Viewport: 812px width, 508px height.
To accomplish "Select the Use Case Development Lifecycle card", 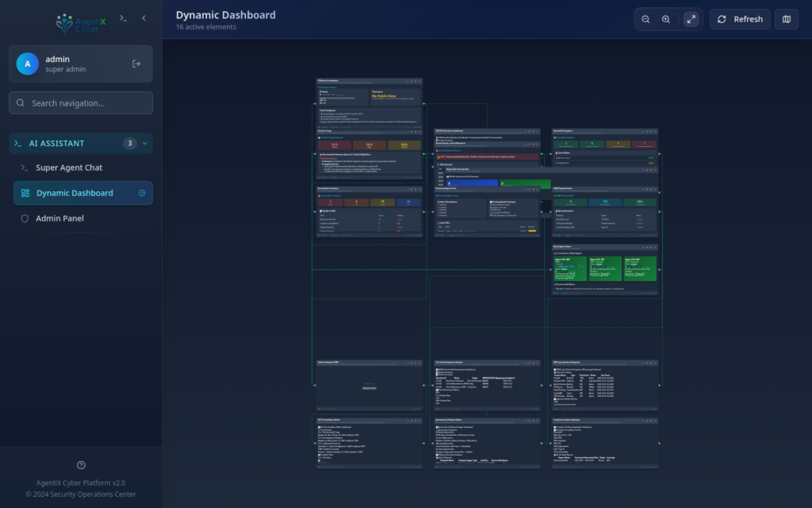I will [487, 385].
